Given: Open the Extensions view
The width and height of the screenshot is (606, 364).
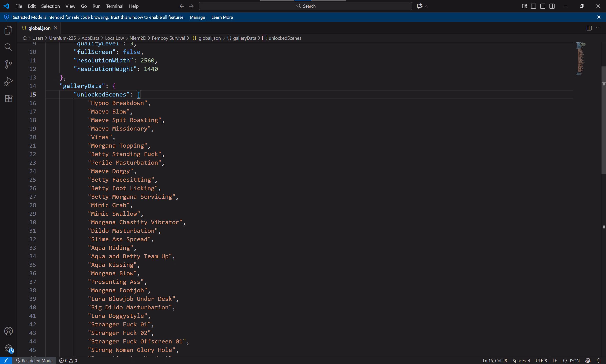Looking at the screenshot, I should pyautogui.click(x=8, y=98).
